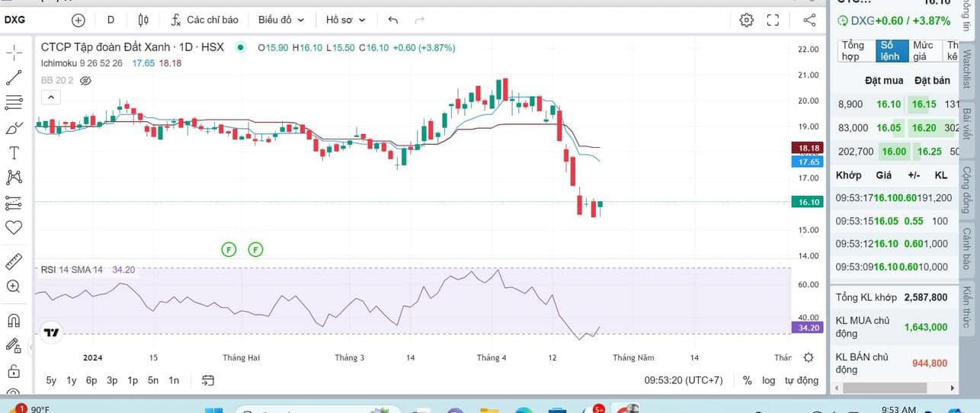This screenshot has width=980, height=413.
Task: Open Các chỉ báo indicators dialog
Action: pyautogui.click(x=204, y=20)
